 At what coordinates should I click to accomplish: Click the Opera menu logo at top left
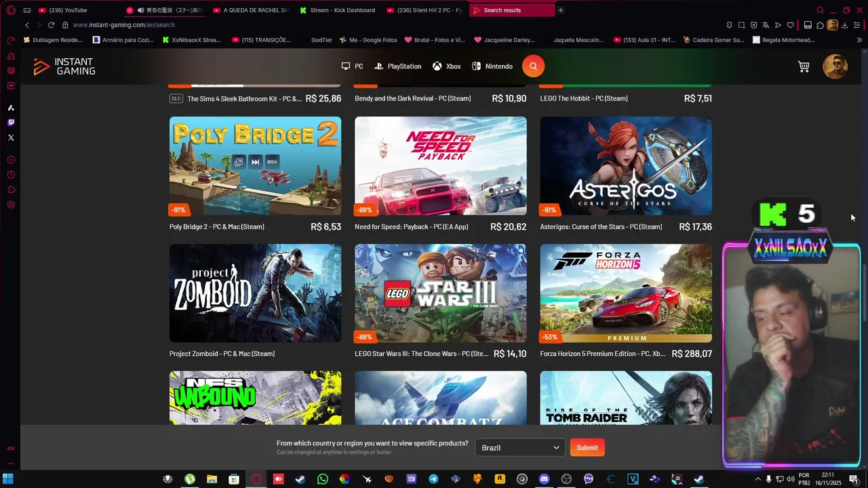(x=11, y=10)
